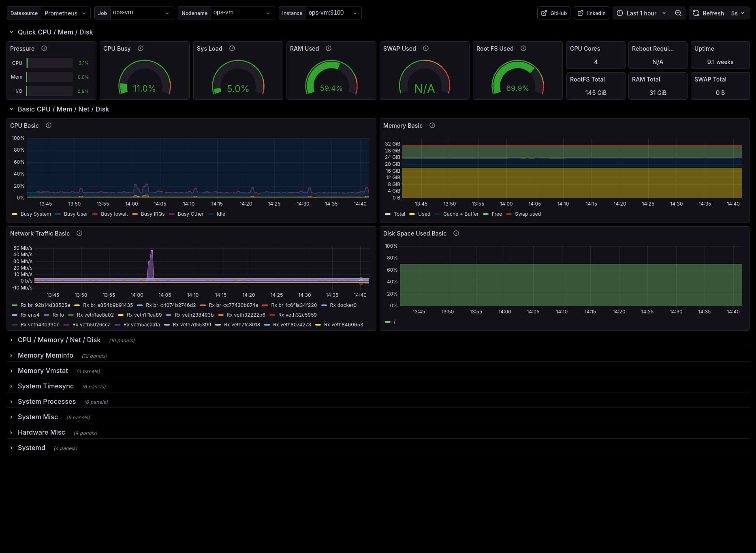This screenshot has width=756, height=553.
Task: Click the CPU Basic info icon
Action: (x=49, y=125)
